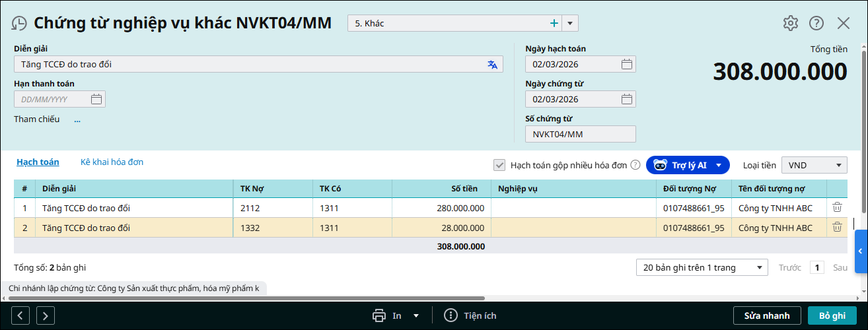Click the Bỏ ghi button

point(832,315)
